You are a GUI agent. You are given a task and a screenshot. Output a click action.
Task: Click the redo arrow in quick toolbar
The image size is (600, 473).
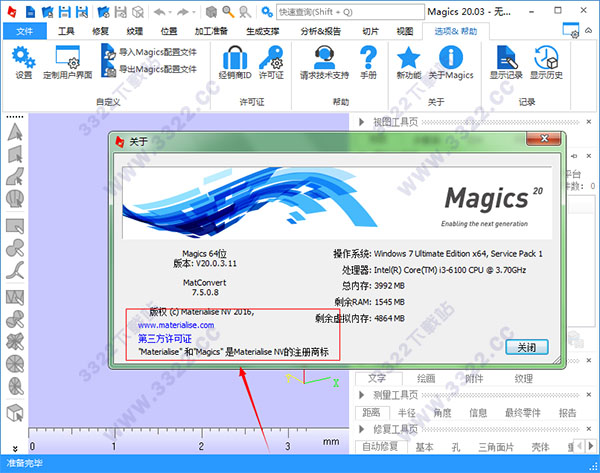tap(183, 12)
